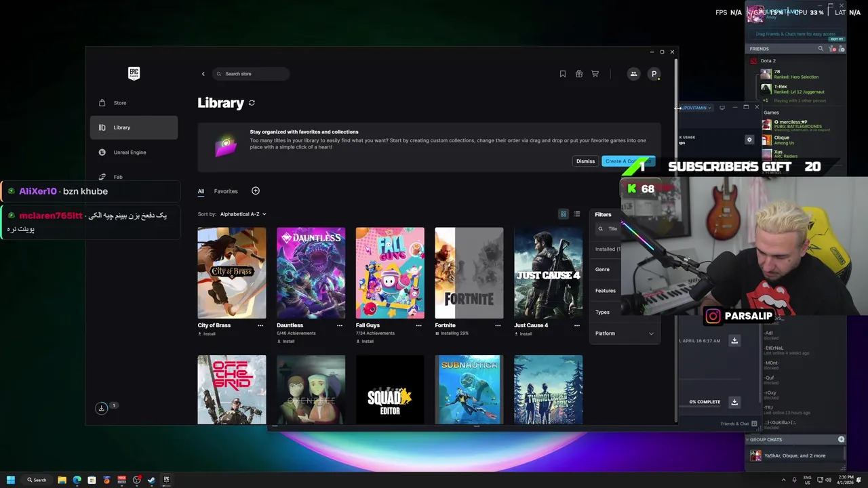Expand the Platform filter
Image resolution: width=868 pixels, height=488 pixels.
click(625, 333)
